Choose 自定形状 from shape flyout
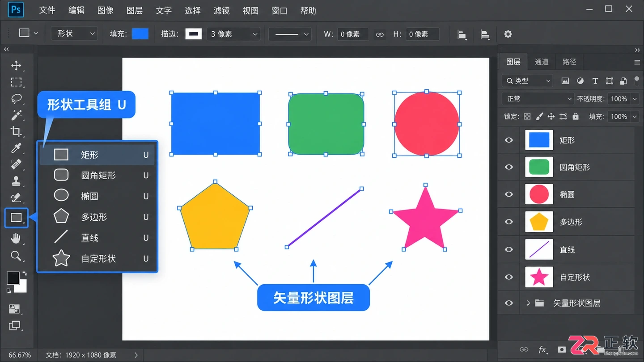 (x=98, y=258)
